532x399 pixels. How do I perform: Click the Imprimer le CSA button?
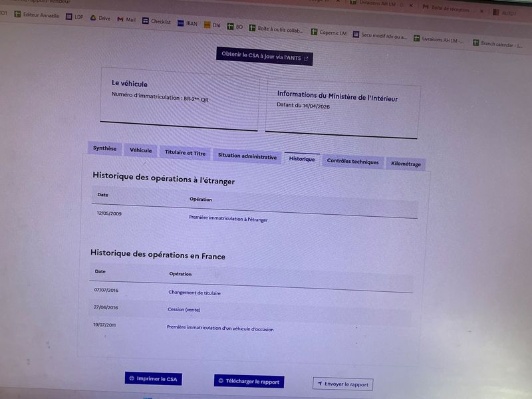[153, 378]
